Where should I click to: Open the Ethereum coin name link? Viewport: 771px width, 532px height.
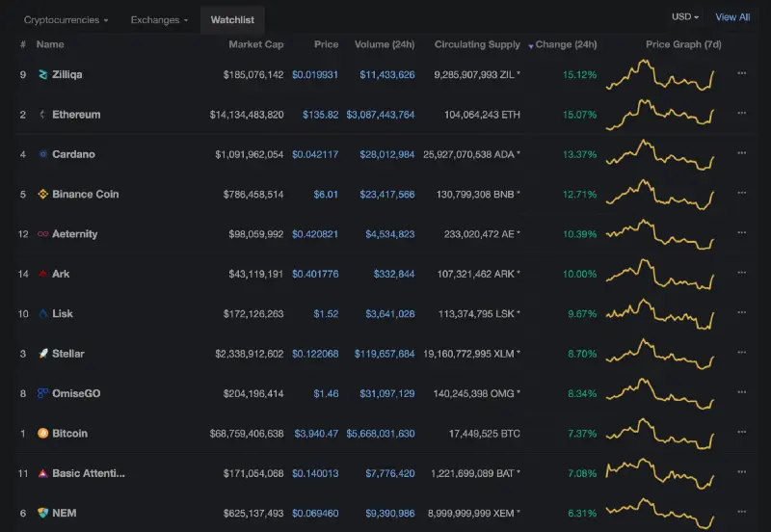[x=76, y=115]
